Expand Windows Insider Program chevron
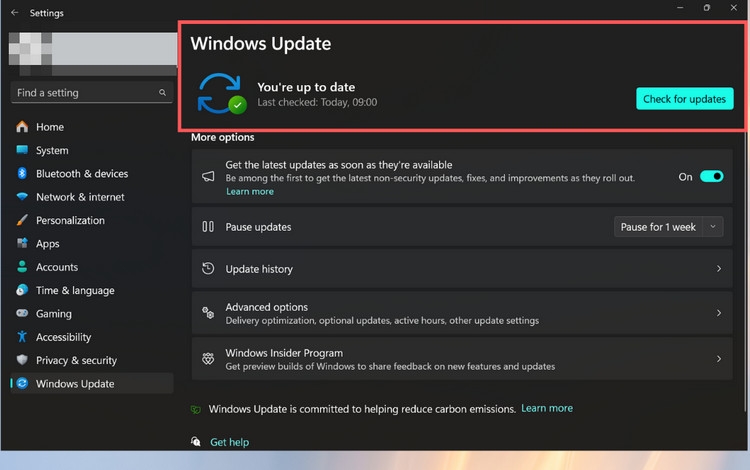This screenshot has width=750, height=470. (718, 359)
